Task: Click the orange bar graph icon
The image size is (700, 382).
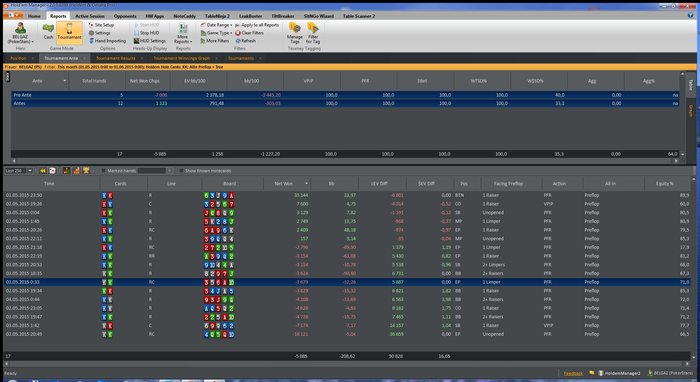Action: tap(76, 171)
